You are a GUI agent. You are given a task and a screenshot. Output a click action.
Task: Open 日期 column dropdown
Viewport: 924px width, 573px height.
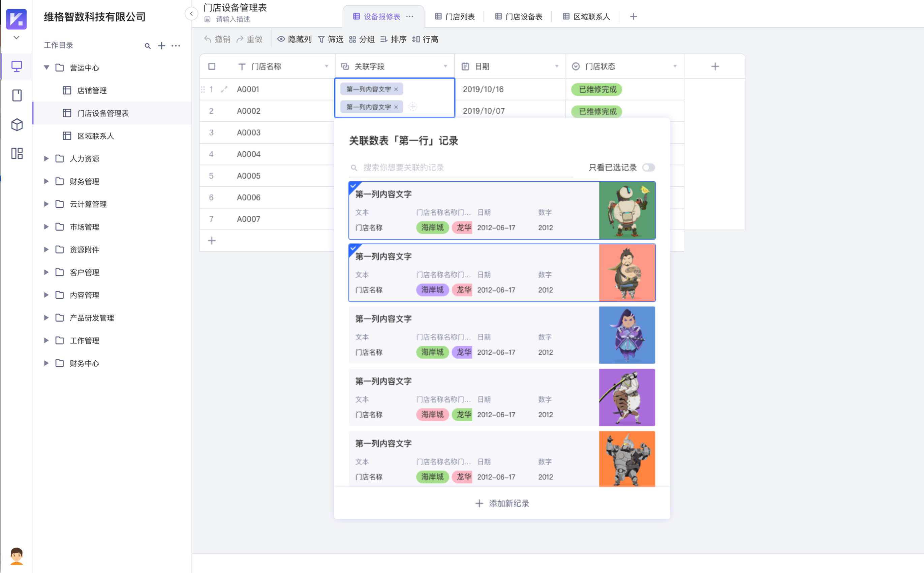pyautogui.click(x=557, y=66)
